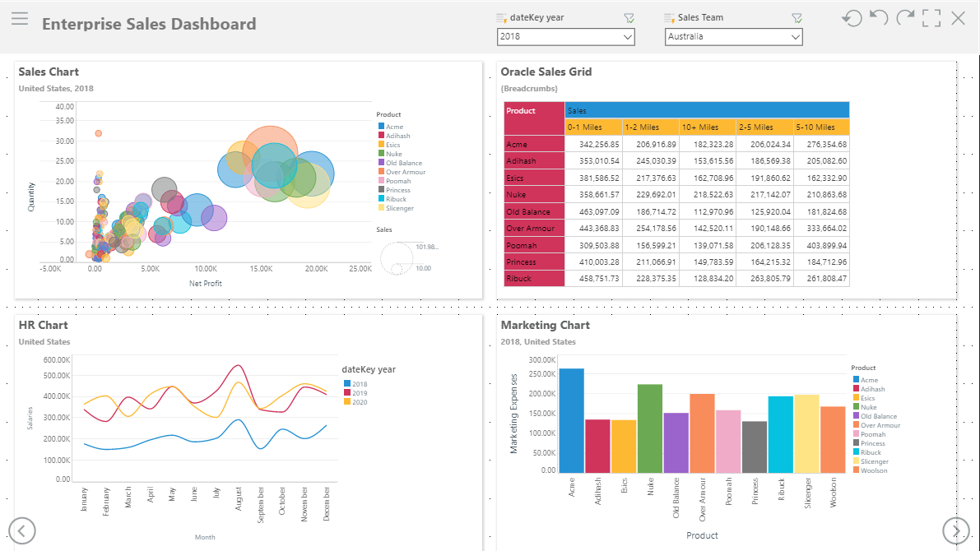Click the 2-5 Miles column header
Screen dimensions: 980x551
click(764, 127)
